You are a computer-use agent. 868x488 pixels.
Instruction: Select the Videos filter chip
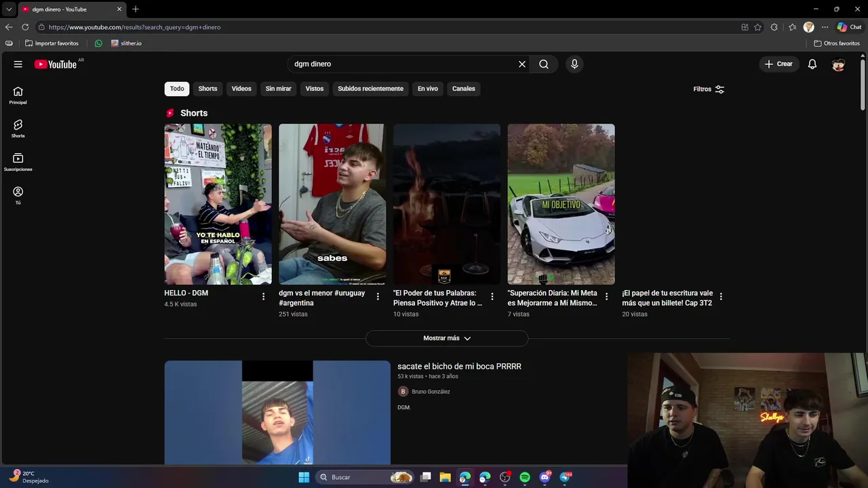pyautogui.click(x=241, y=89)
